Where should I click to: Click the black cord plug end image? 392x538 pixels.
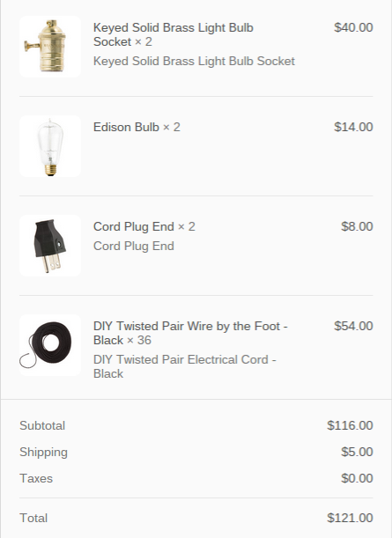click(50, 246)
